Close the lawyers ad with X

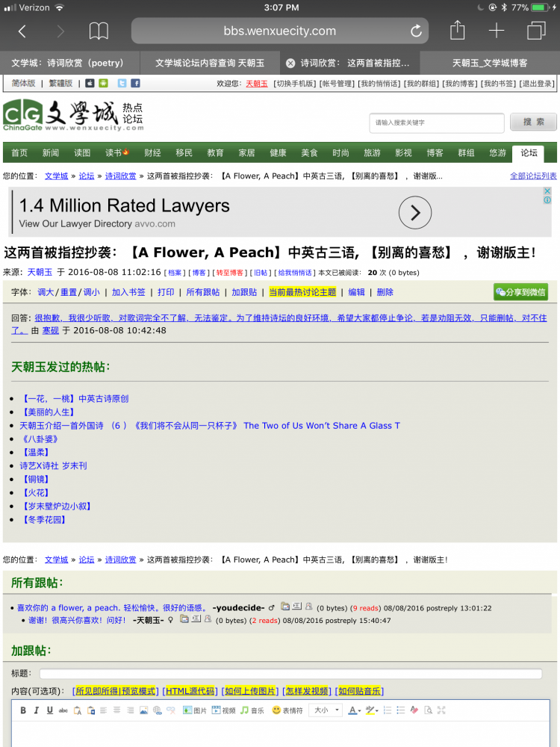pos(547,190)
